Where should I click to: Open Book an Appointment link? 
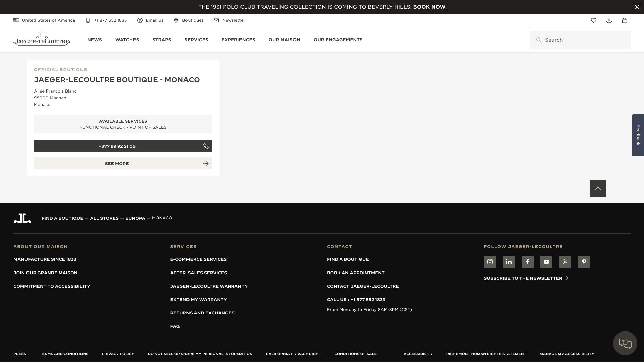(x=356, y=273)
